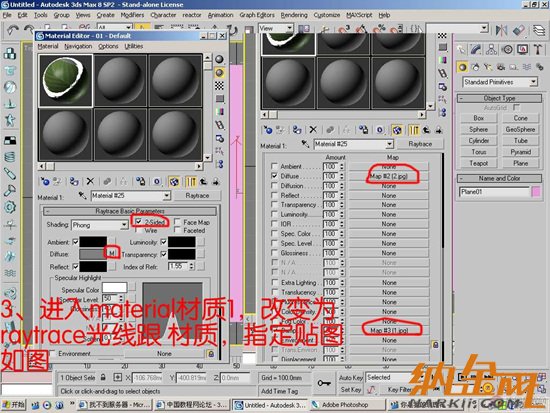Toggle the Ambient color lock checkbox in Basic Parameters

75,242
